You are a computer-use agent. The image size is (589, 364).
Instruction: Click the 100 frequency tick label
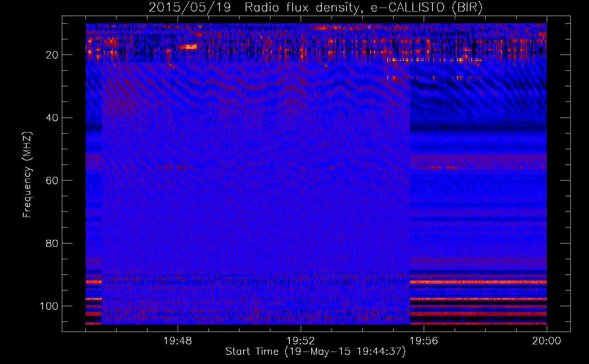click(x=49, y=306)
